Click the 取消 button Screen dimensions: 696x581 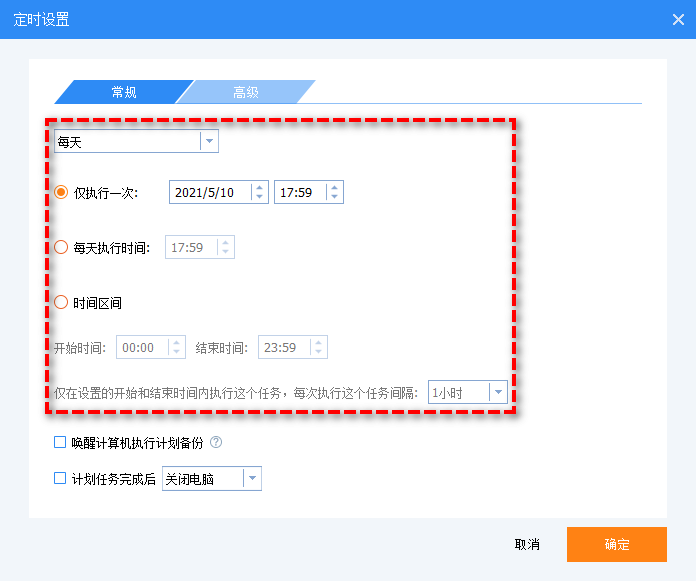point(527,544)
